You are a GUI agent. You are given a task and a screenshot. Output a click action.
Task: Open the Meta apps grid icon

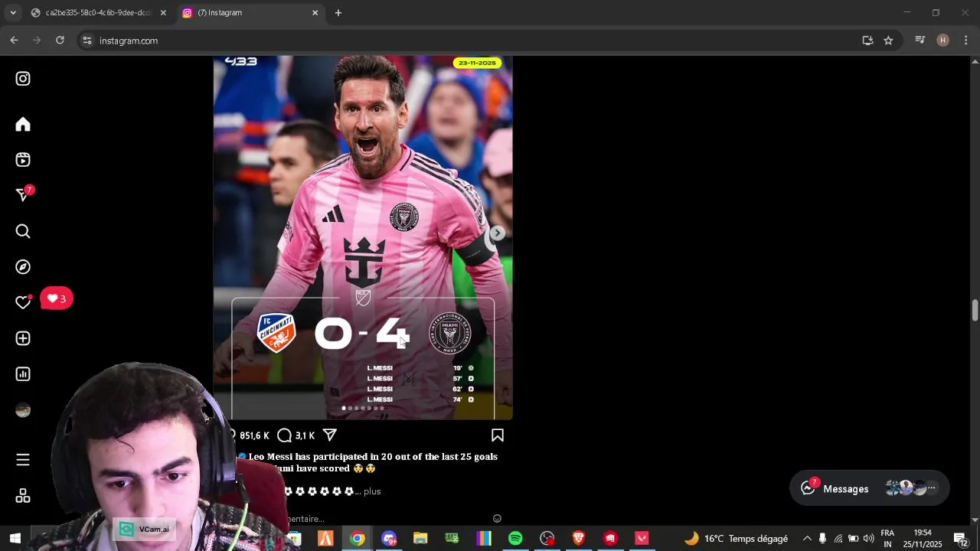coord(23,496)
